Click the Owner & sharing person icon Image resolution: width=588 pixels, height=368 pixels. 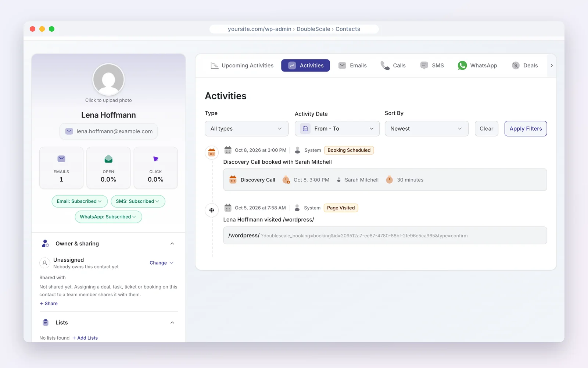[45, 244]
